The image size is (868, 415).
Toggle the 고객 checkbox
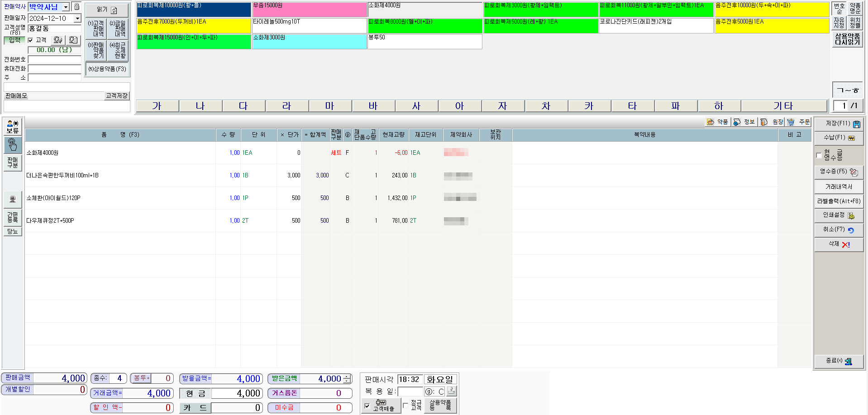[30, 40]
